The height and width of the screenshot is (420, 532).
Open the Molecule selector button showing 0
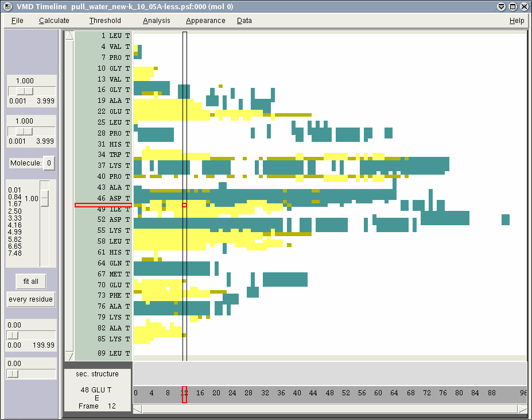click(x=49, y=163)
